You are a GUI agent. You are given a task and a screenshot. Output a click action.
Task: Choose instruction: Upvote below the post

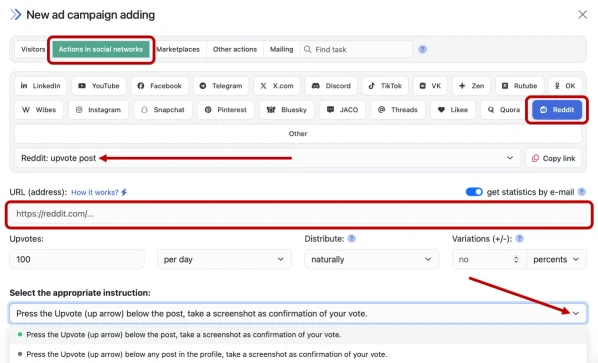click(298, 334)
